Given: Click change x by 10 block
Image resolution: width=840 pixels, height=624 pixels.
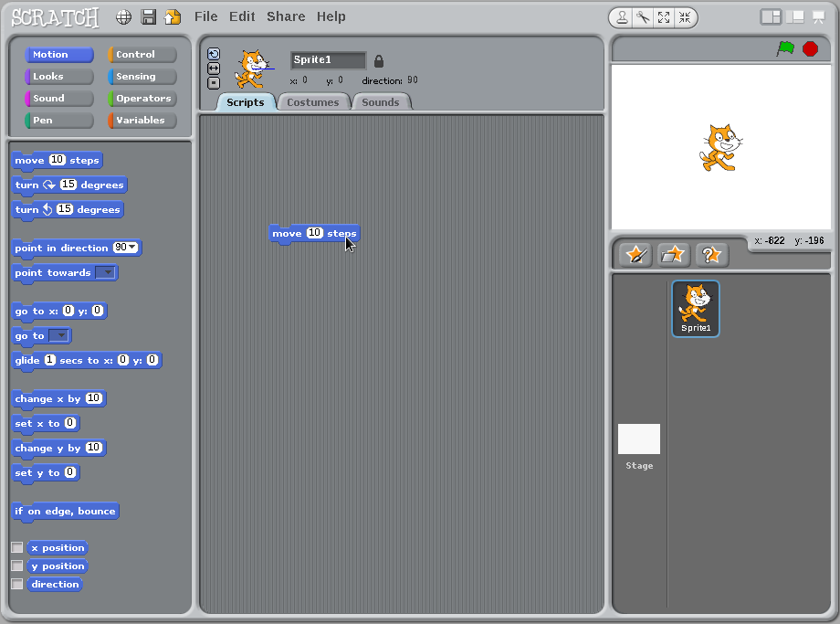Looking at the screenshot, I should point(59,398).
